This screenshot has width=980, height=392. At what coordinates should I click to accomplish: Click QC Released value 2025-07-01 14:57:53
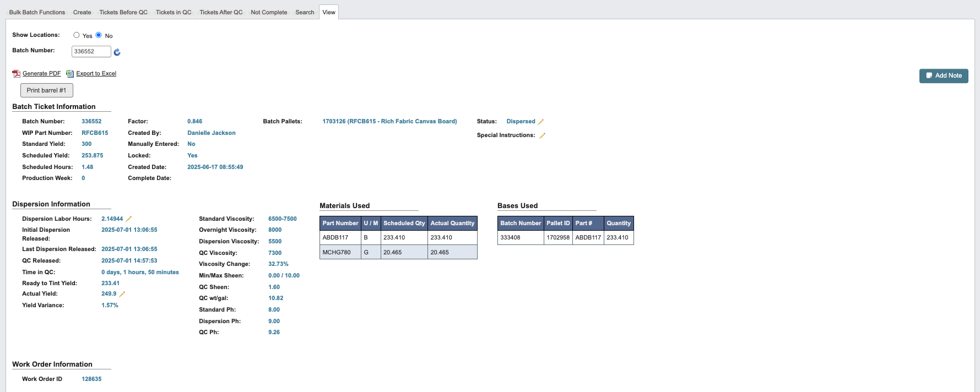[x=129, y=261]
